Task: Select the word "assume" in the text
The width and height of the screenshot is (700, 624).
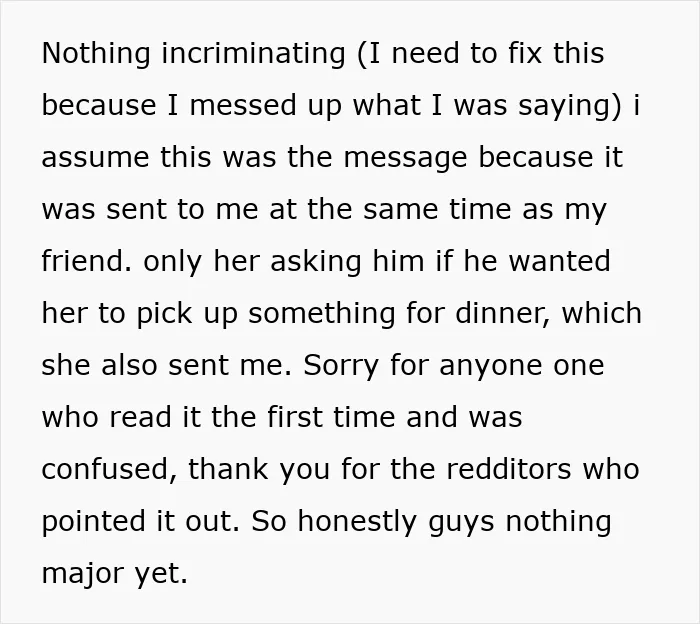Action: pos(95,158)
